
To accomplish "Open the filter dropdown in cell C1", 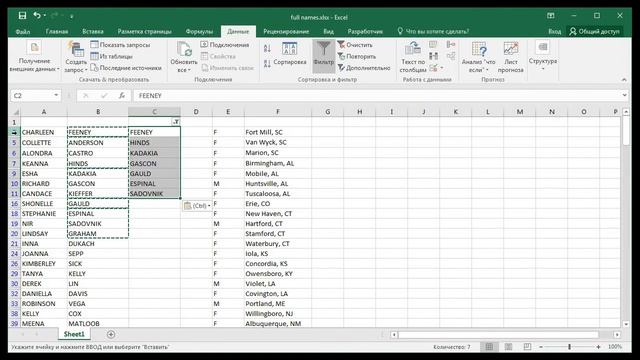I will (176, 122).
